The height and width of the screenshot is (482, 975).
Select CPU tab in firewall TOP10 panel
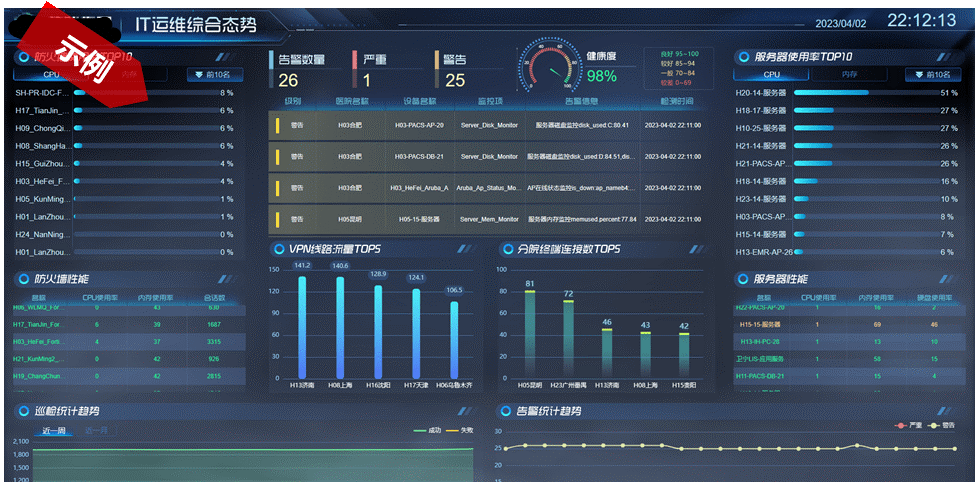51,75
